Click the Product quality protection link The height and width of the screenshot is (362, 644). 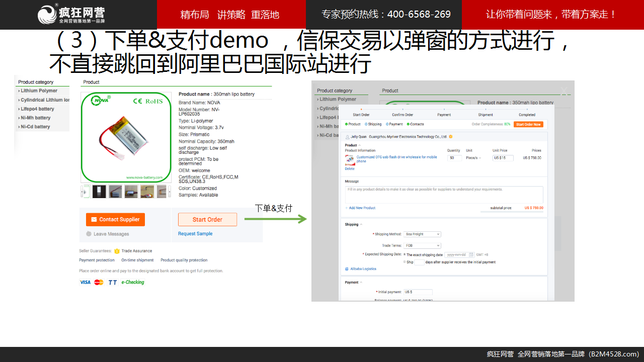[x=184, y=260]
